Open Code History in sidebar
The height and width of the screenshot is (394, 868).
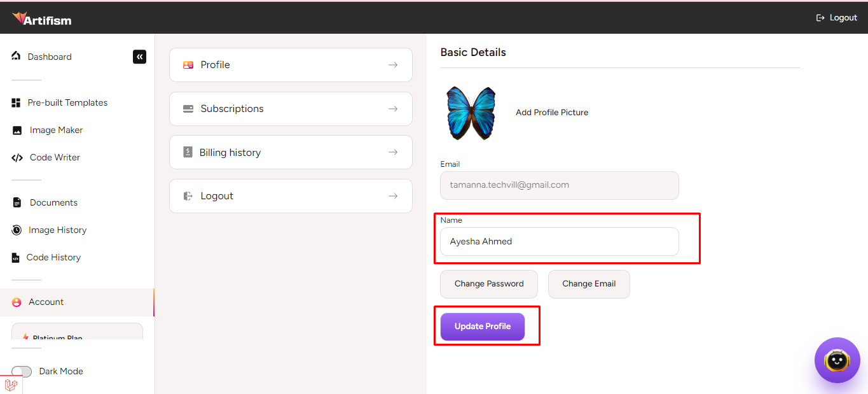point(53,257)
